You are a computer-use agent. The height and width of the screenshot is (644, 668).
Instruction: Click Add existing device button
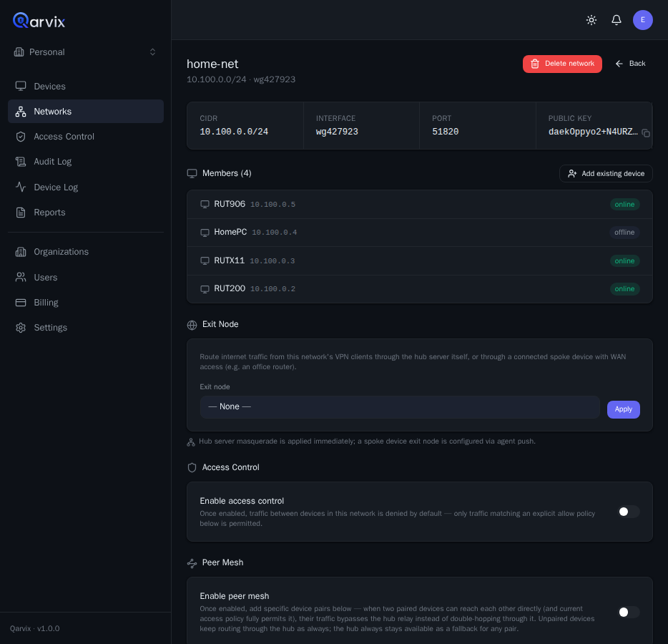pos(605,173)
